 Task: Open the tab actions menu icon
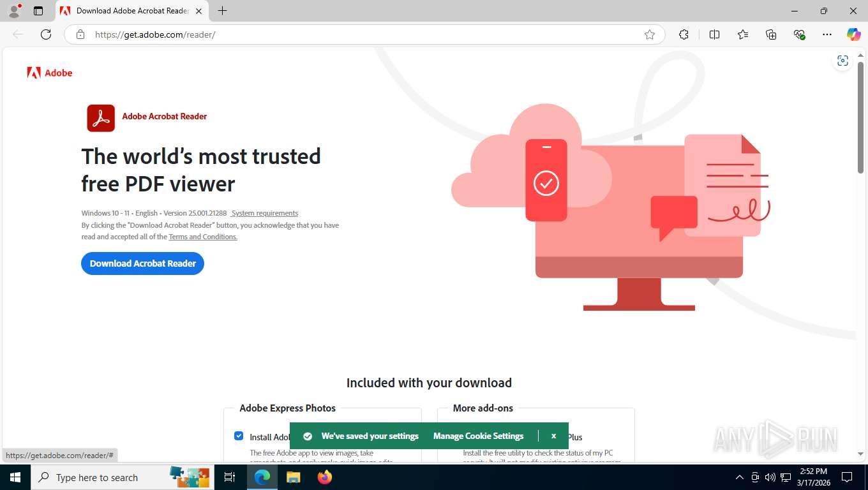coord(38,11)
